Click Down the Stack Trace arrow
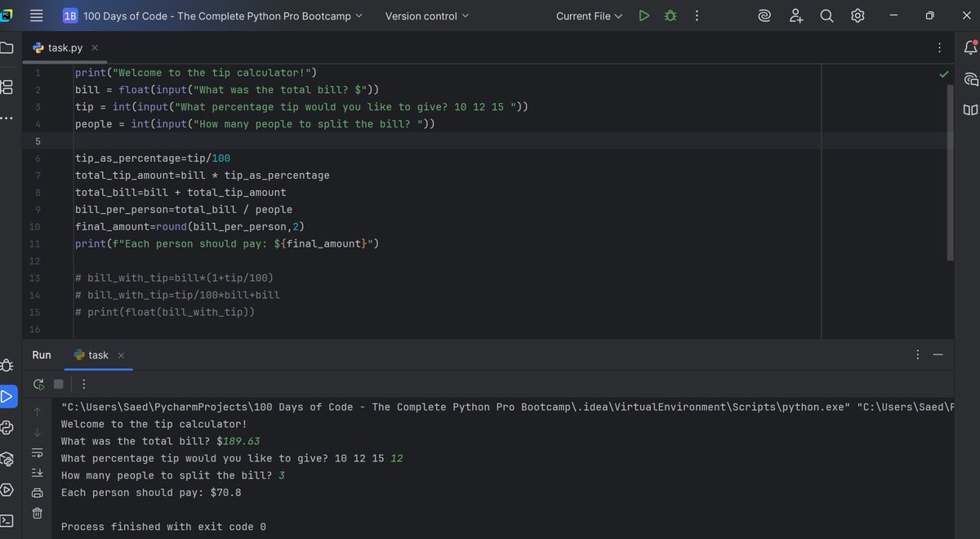The height and width of the screenshot is (539, 980). [38, 432]
